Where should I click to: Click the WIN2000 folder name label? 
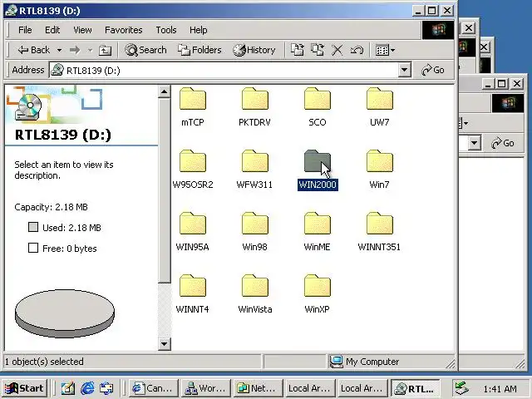[x=318, y=185]
